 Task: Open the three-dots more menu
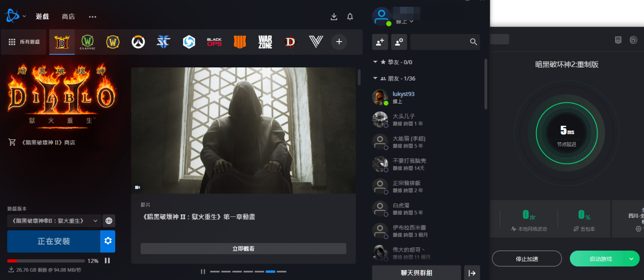(x=93, y=17)
